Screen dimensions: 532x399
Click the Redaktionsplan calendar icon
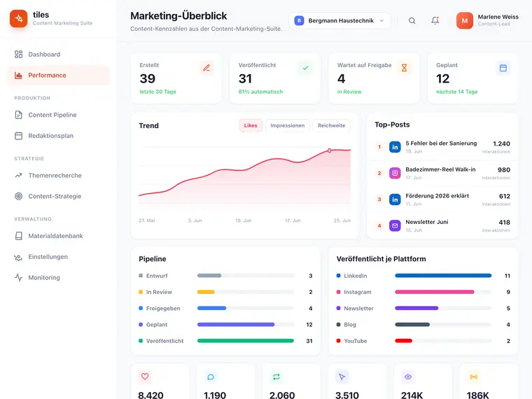(19, 136)
